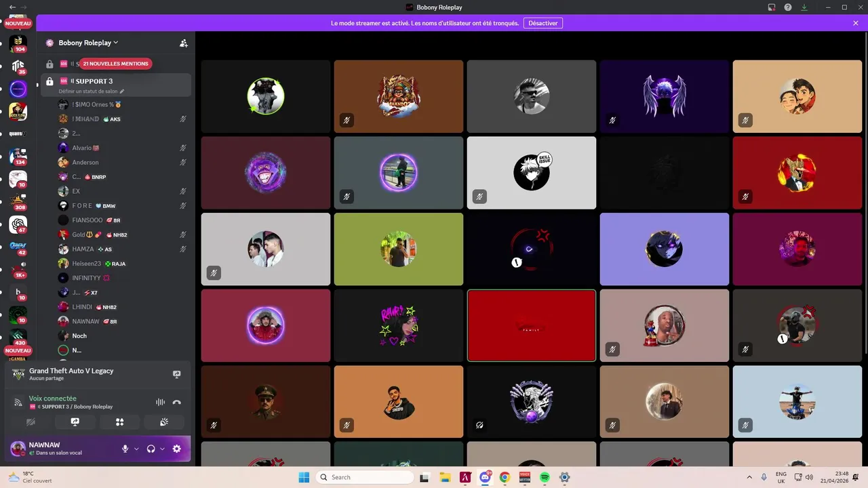Select member Anderson in voice list
Viewport: 868px width, 488px height.
click(x=122, y=163)
